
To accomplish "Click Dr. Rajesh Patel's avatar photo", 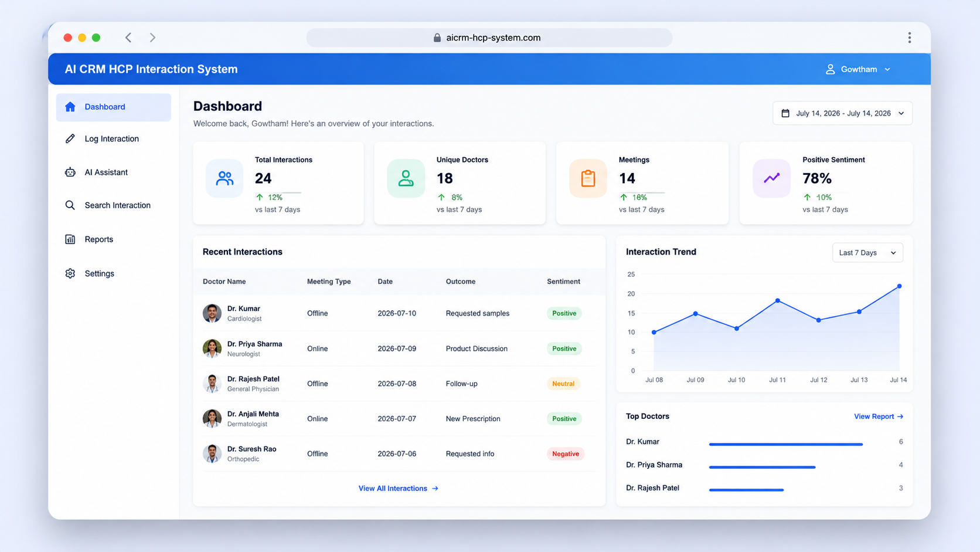I will (x=212, y=384).
